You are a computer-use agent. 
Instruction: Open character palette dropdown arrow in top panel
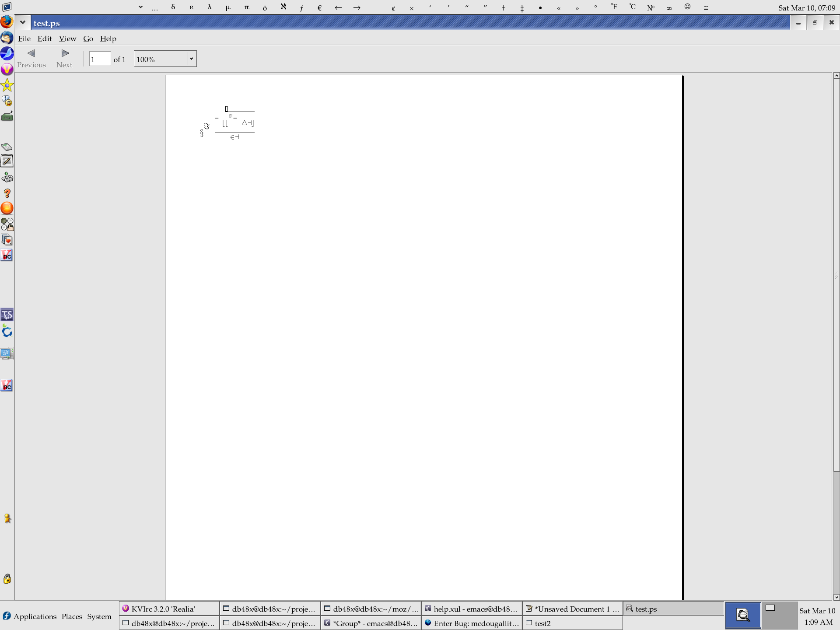(140, 7)
